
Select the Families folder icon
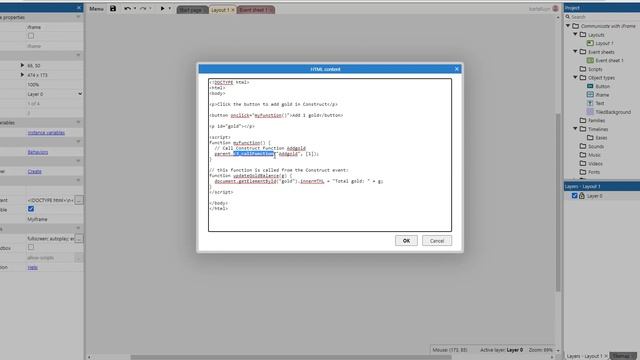[583, 120]
